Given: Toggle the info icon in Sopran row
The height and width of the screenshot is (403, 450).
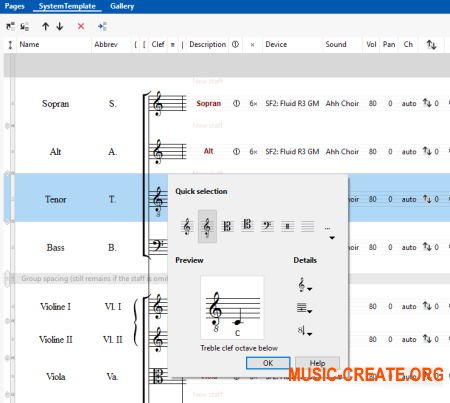Looking at the screenshot, I should [236, 103].
